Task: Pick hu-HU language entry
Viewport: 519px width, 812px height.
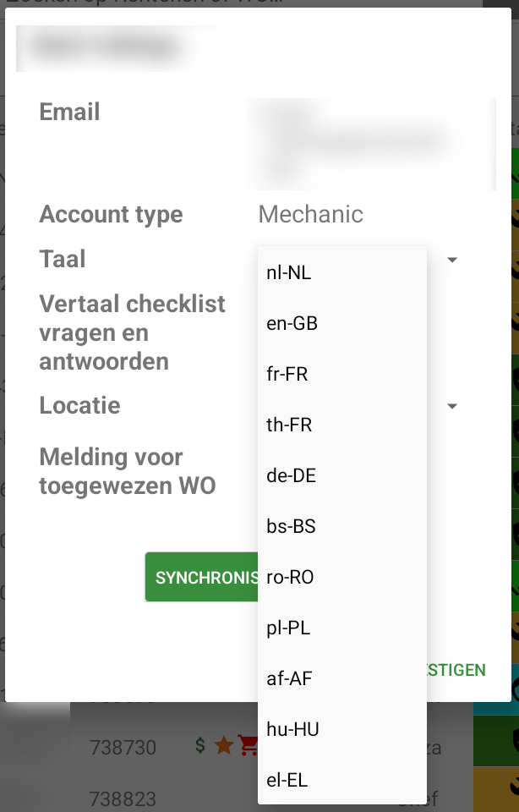Action: point(292,729)
